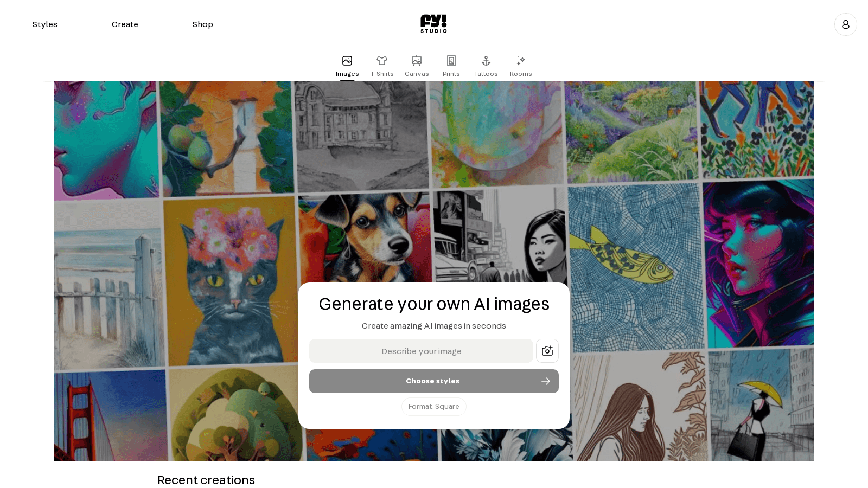
Task: Open the Format: Square option
Action: (433, 406)
